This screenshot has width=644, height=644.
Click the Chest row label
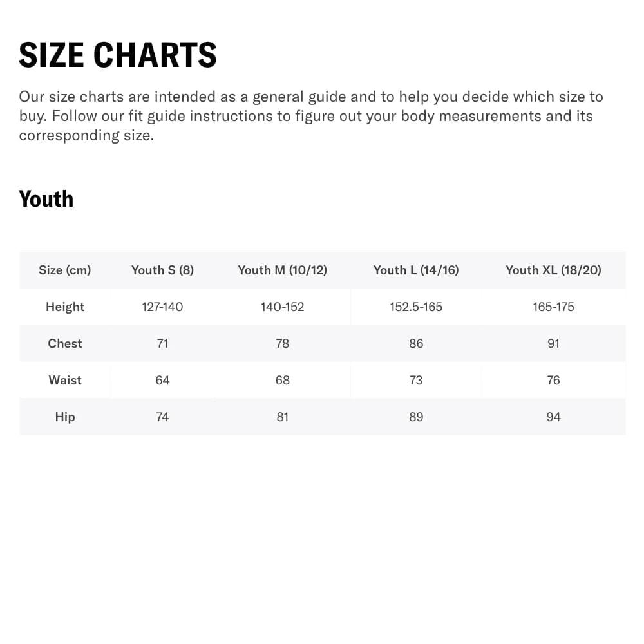65,343
